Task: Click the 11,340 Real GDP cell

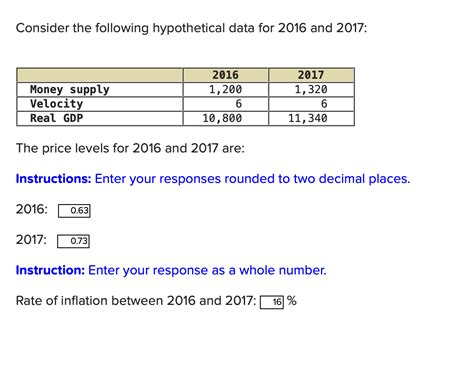Action: [x=311, y=118]
